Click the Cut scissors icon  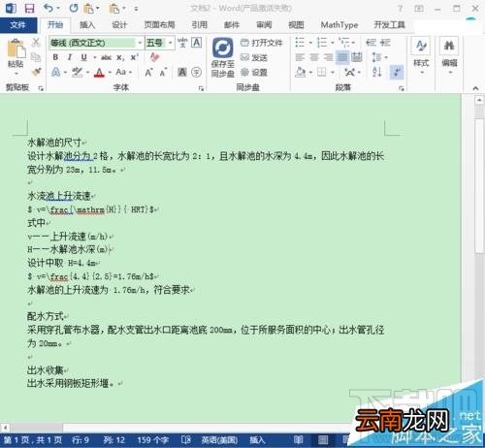click(36, 43)
